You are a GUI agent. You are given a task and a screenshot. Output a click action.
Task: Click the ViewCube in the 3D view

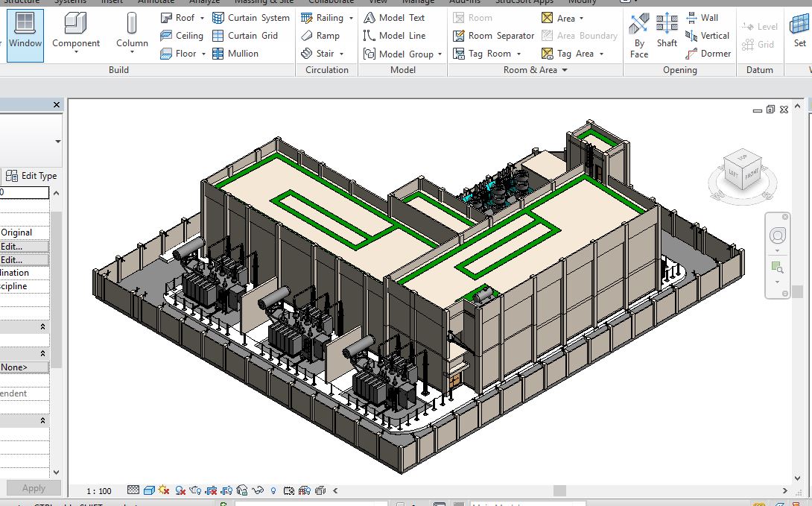743,169
